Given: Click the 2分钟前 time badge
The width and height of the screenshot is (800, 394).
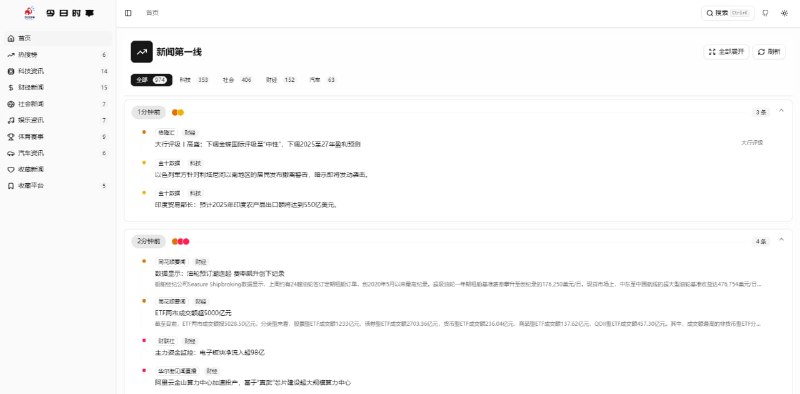Looking at the screenshot, I should 148,241.
